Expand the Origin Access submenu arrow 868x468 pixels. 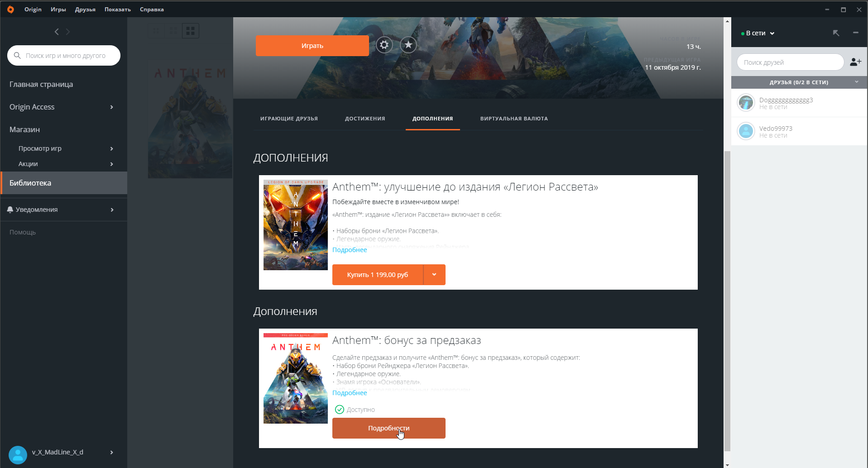(x=111, y=107)
